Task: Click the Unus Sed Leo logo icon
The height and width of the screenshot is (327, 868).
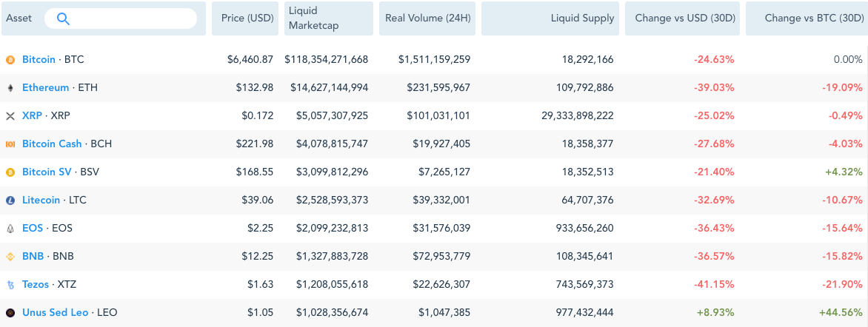Action: 10,313
